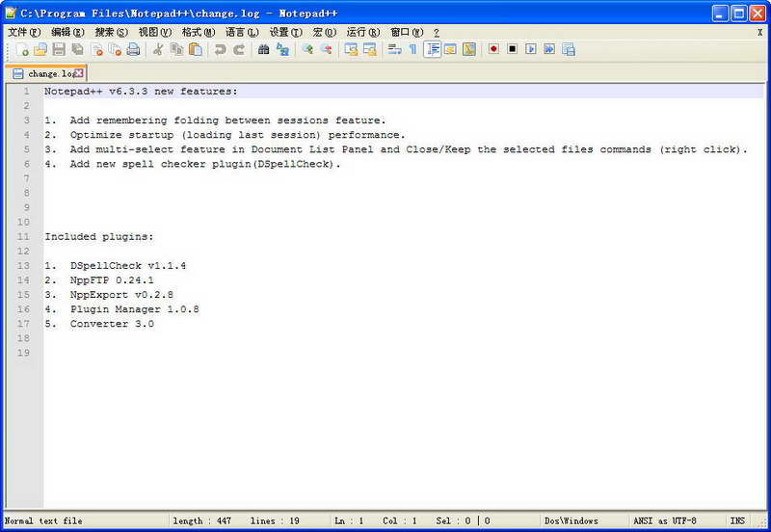Click 'ANSI as UTF-8' encoding field
This screenshot has height=532, width=771.
(x=664, y=520)
